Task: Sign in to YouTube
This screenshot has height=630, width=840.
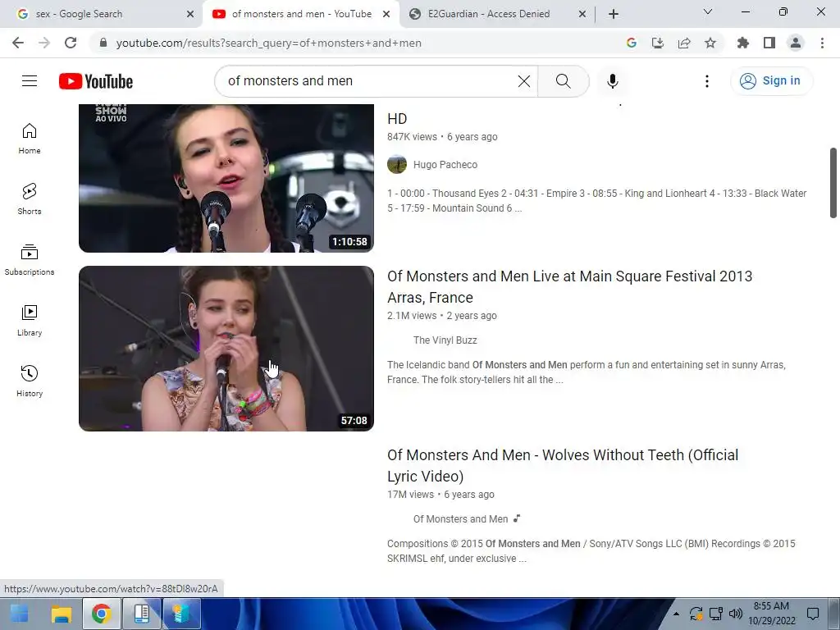Action: [x=770, y=81]
